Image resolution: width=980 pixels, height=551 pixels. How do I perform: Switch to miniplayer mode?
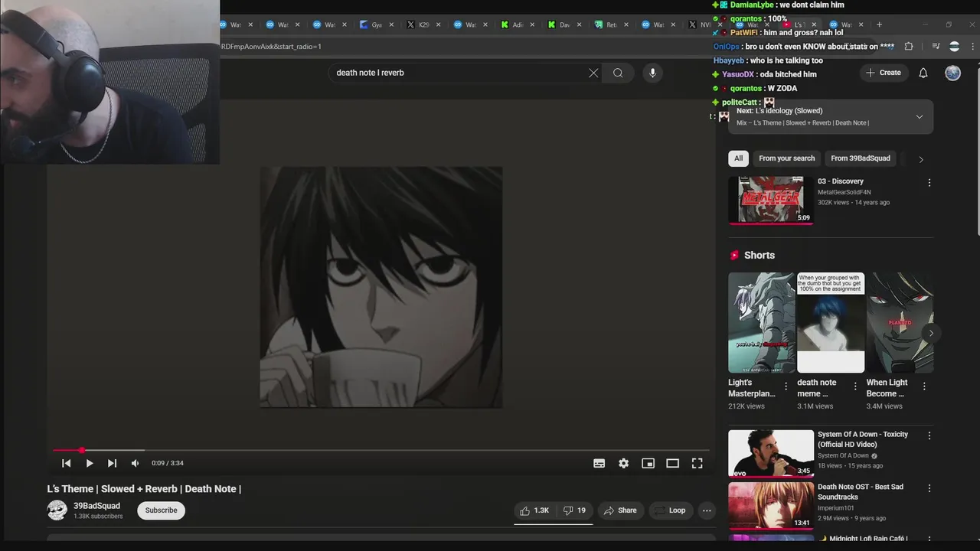648,463
